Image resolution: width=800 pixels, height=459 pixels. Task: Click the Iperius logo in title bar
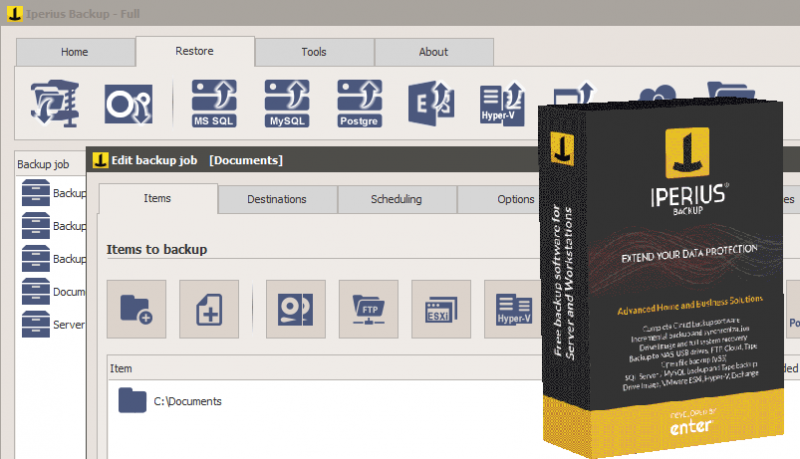coord(15,13)
